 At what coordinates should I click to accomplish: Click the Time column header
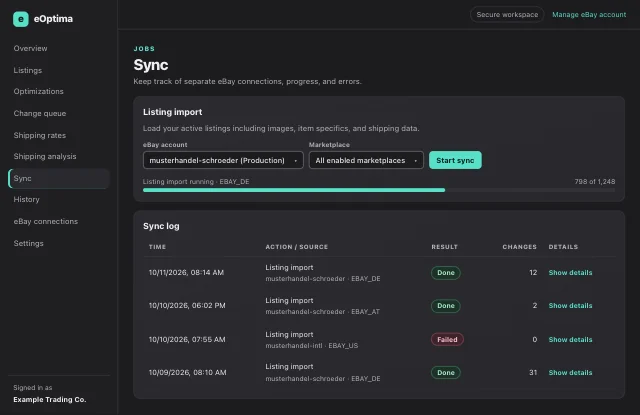(x=157, y=247)
